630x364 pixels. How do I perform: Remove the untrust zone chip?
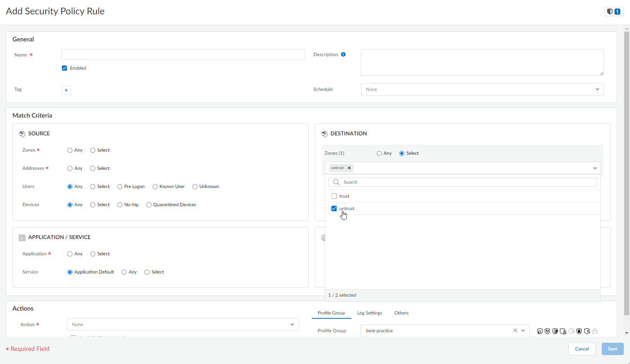pyautogui.click(x=349, y=168)
